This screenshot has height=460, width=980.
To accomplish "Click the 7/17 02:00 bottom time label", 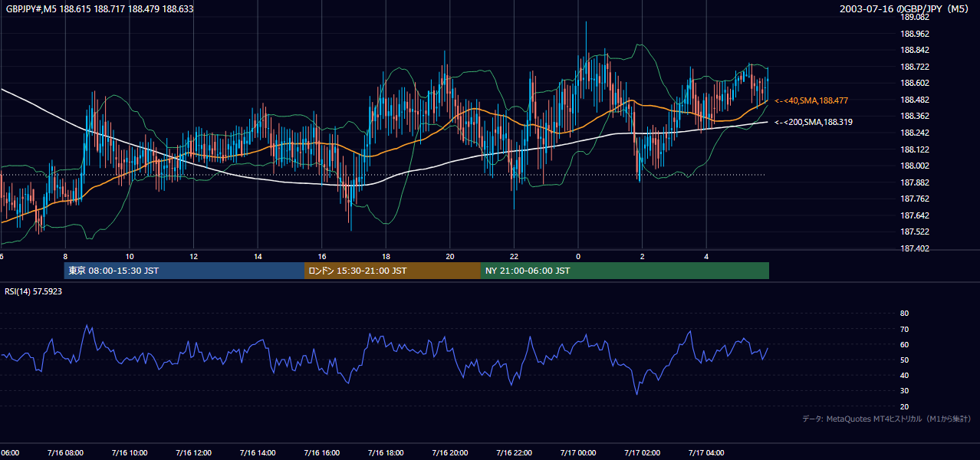I will point(642,453).
